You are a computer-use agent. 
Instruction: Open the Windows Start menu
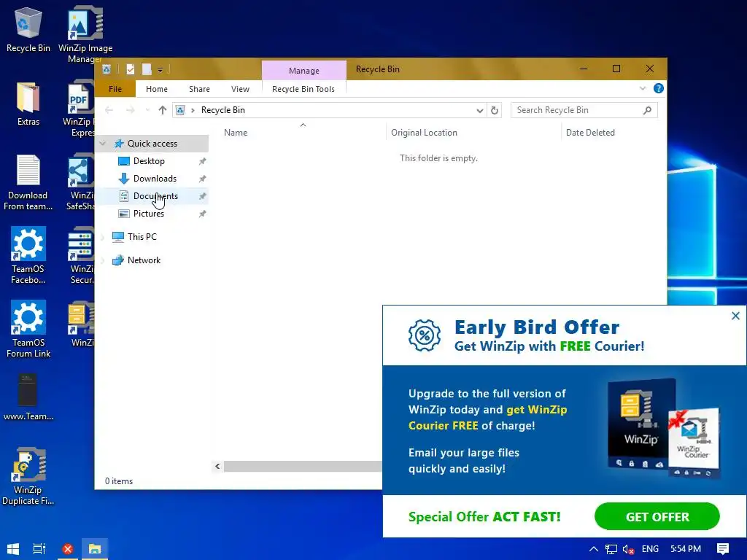[13, 549]
